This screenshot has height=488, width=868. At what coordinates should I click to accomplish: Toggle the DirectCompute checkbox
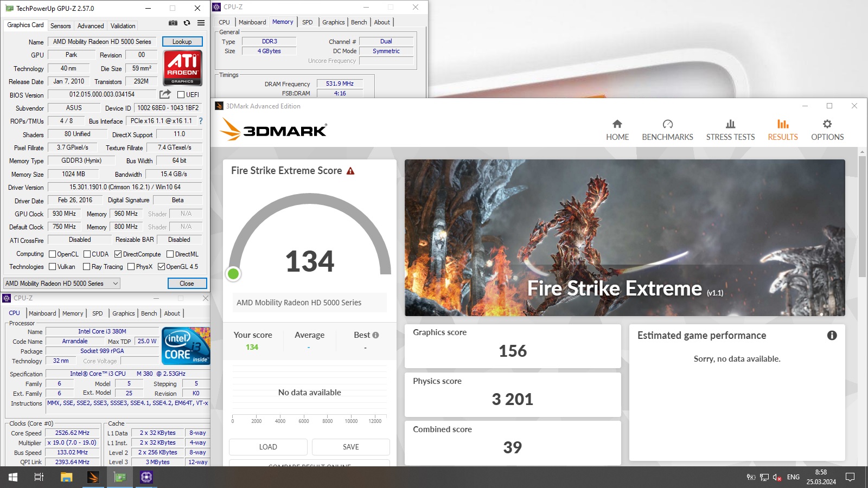(118, 254)
